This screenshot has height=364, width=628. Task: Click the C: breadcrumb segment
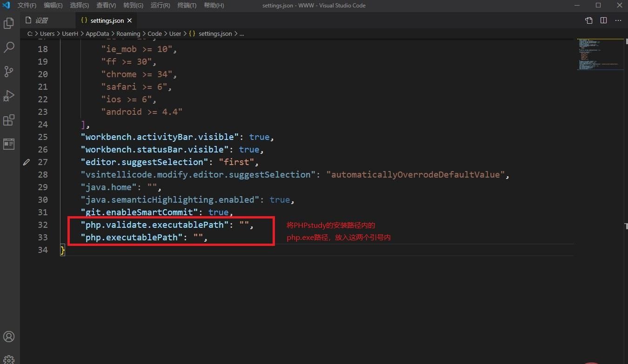[x=30, y=33]
